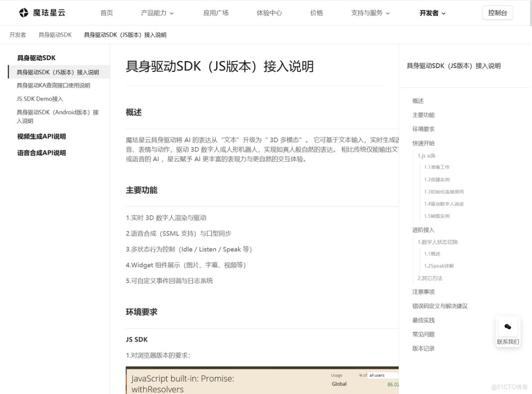Go to 体验中心 from the navbar

click(269, 13)
